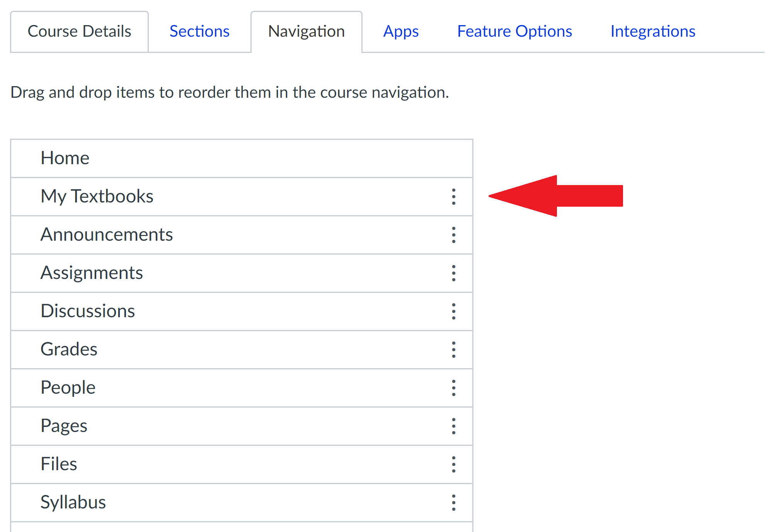Open the Syllabus three-dot options menu

pyautogui.click(x=454, y=503)
